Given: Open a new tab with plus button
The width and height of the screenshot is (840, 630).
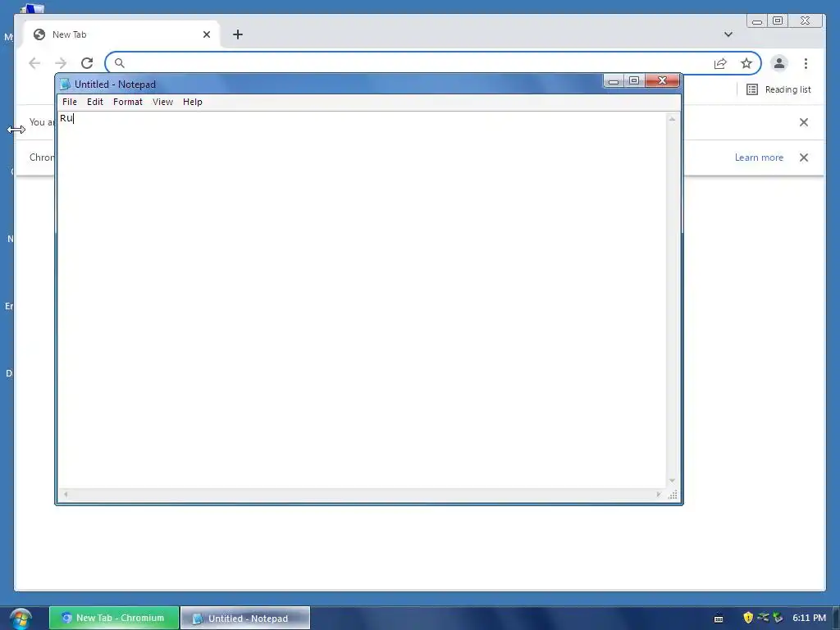Looking at the screenshot, I should [x=238, y=34].
